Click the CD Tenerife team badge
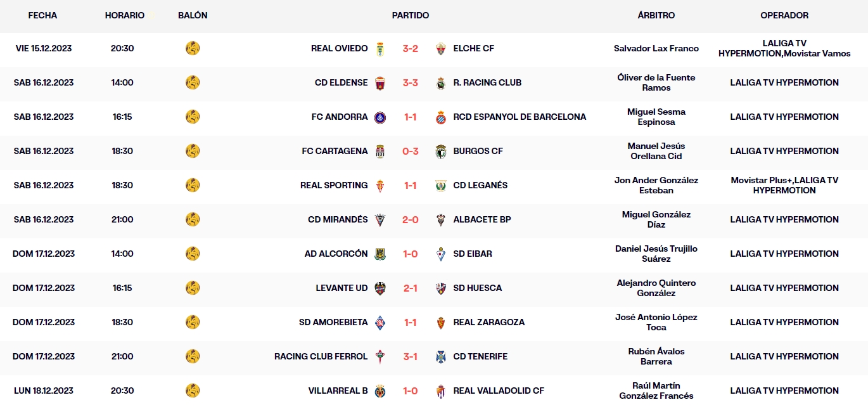 (442, 357)
